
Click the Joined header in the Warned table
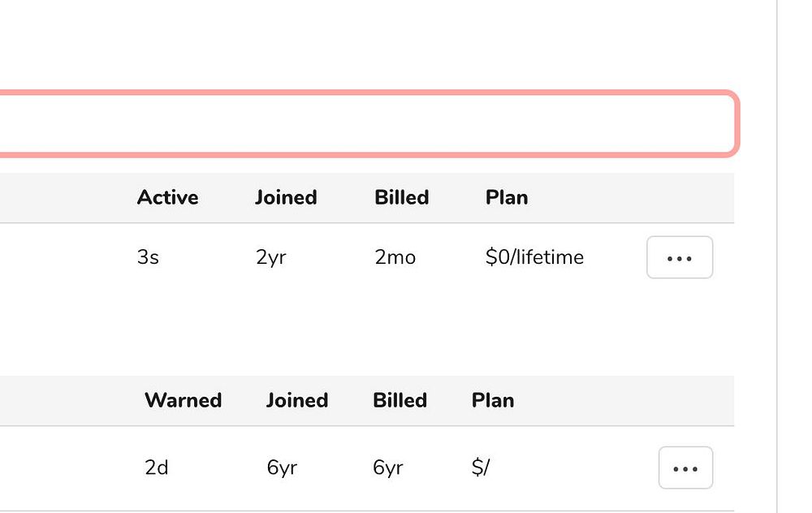point(297,400)
